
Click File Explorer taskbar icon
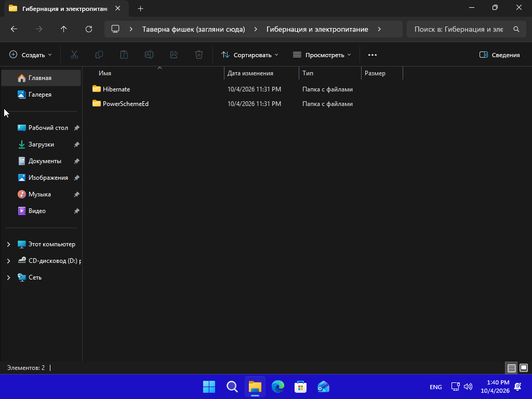[x=255, y=387]
